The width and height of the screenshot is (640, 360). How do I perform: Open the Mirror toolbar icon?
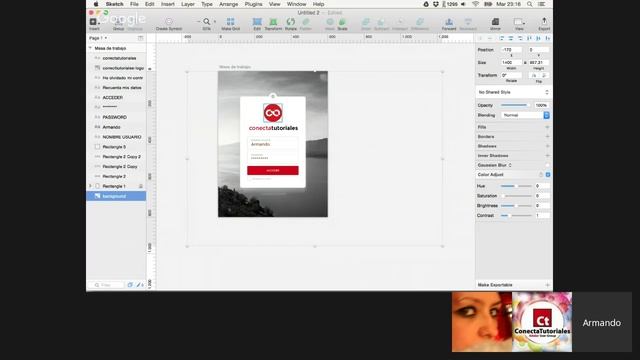495,22
